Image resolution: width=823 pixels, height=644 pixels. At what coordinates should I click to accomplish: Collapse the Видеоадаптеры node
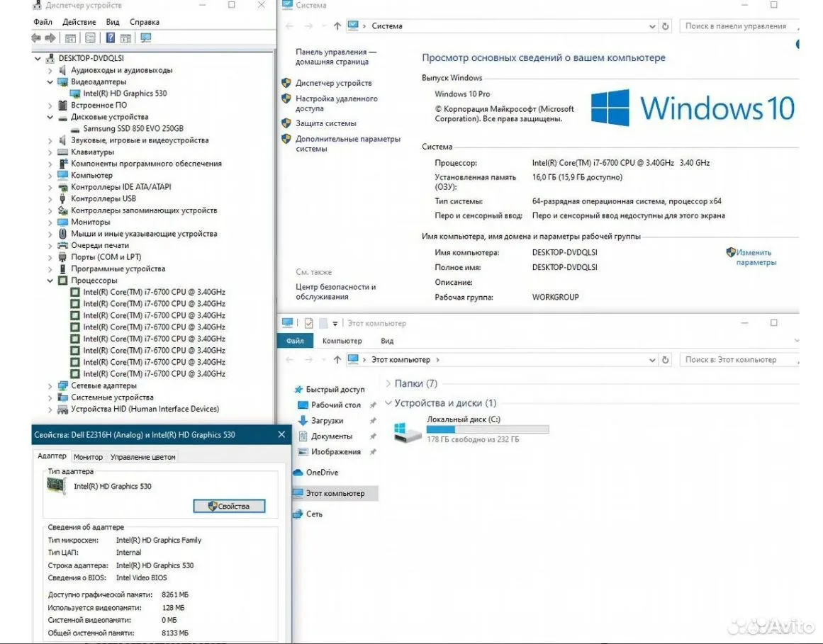point(50,81)
